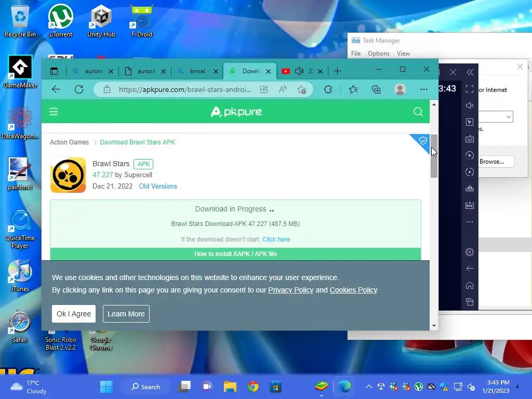Add this page to favorites
The height and width of the screenshot is (399, 532).
coord(302,89)
